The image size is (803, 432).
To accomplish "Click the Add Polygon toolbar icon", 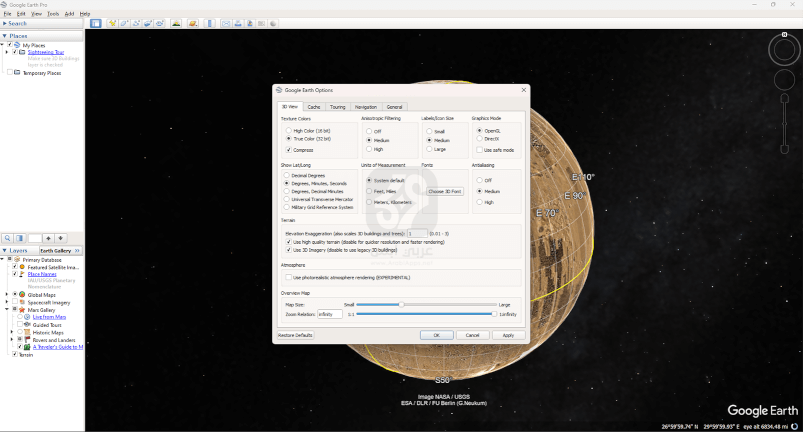I will [124, 24].
